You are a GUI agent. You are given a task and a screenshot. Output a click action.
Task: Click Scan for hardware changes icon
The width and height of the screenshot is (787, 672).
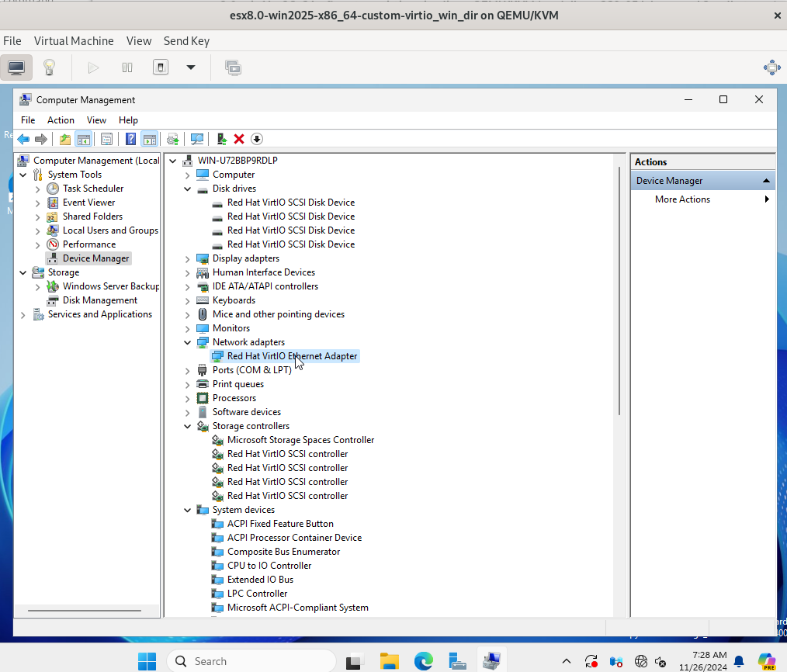[197, 139]
